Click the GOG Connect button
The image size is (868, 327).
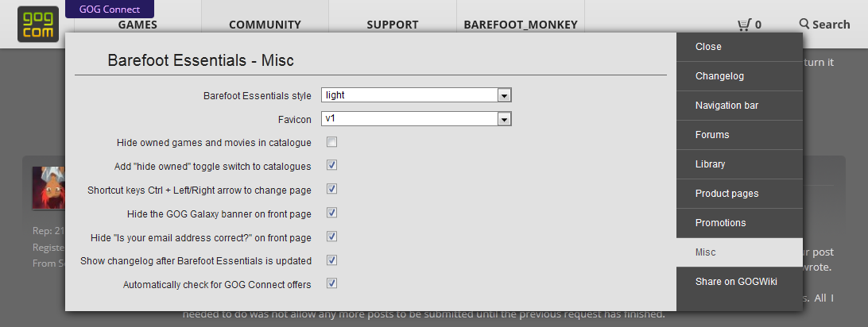pyautogui.click(x=110, y=10)
